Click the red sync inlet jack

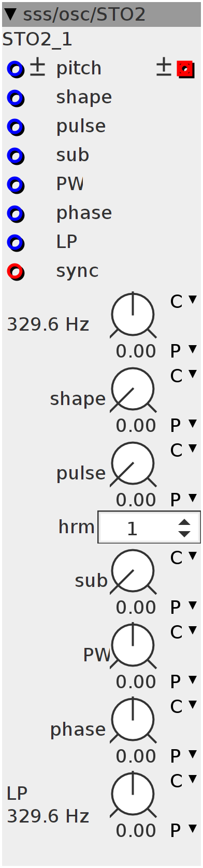point(16,272)
